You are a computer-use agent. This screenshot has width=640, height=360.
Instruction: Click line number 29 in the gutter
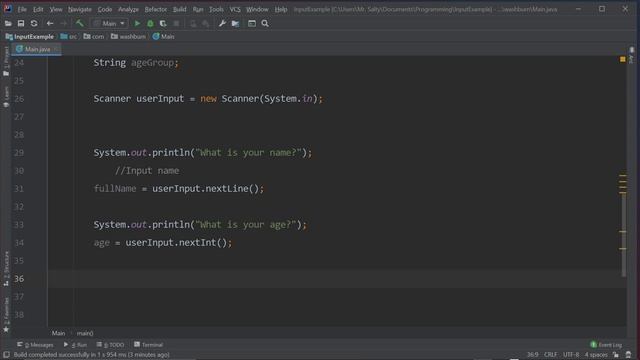pos(19,153)
